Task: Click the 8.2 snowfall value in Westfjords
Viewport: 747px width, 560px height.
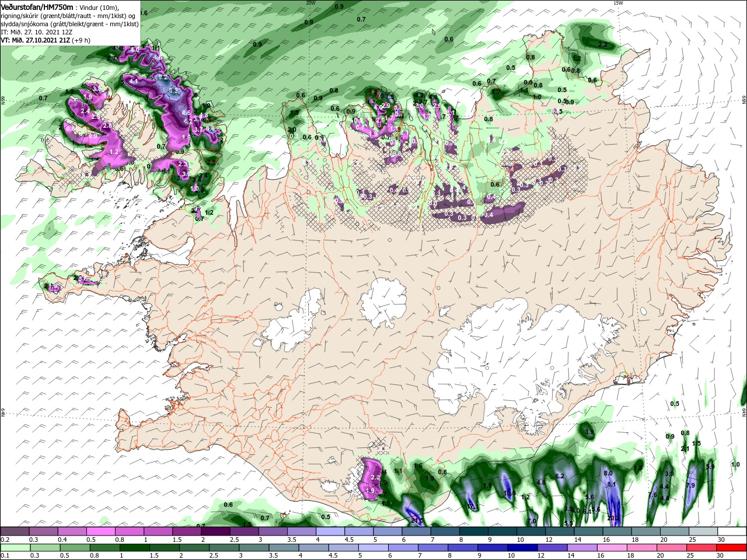Action: click(x=173, y=90)
